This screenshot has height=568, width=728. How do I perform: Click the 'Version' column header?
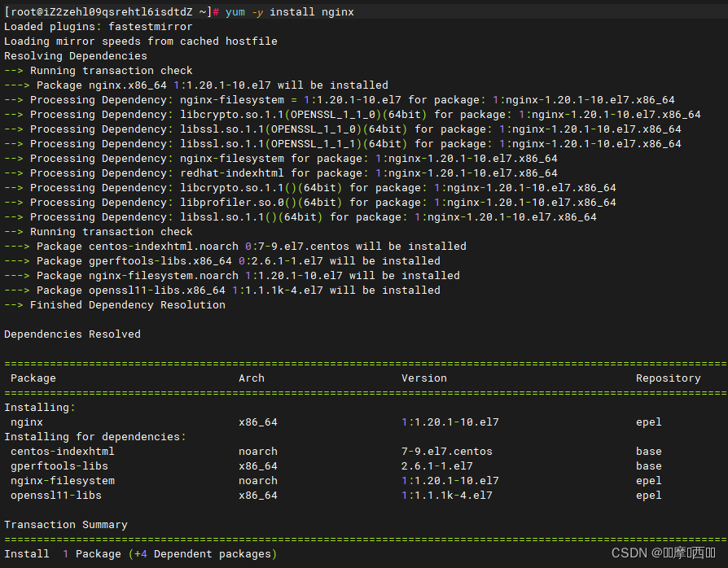[424, 378]
